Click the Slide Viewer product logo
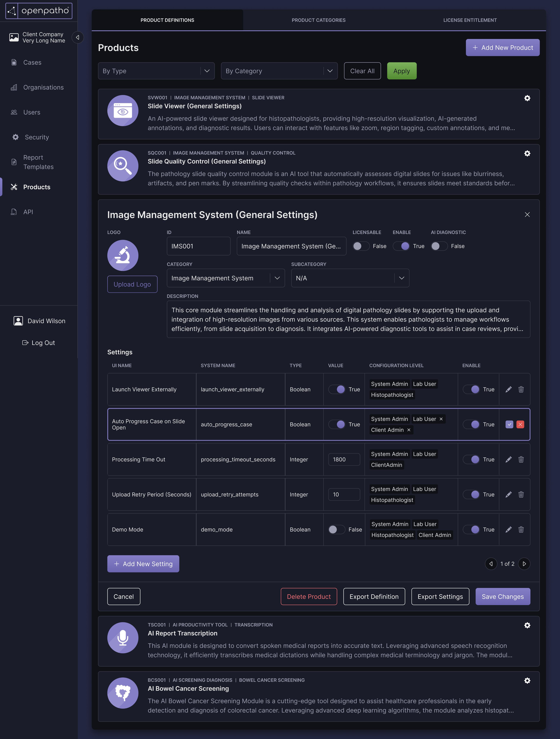Image resolution: width=560 pixels, height=739 pixels. point(123,110)
